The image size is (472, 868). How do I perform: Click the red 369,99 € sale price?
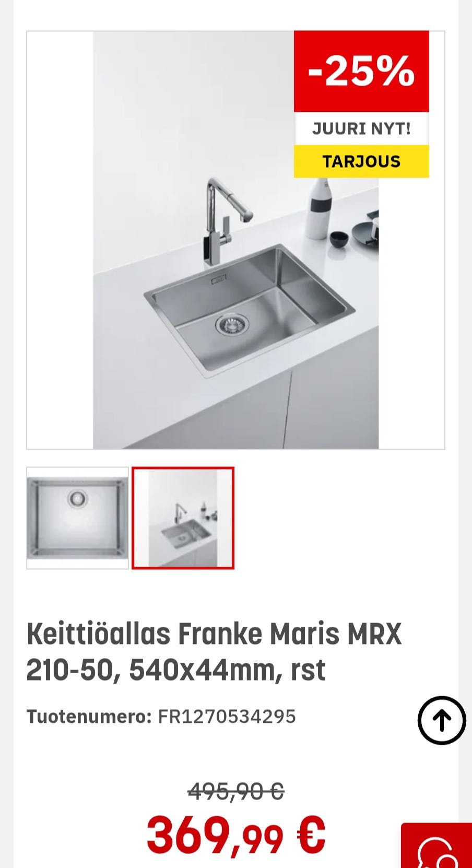(236, 834)
